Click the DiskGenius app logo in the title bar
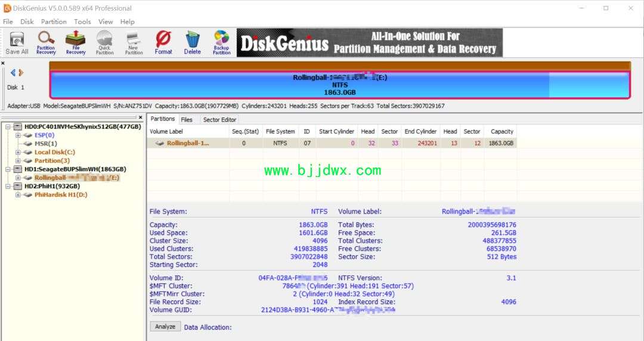 coord(7,8)
